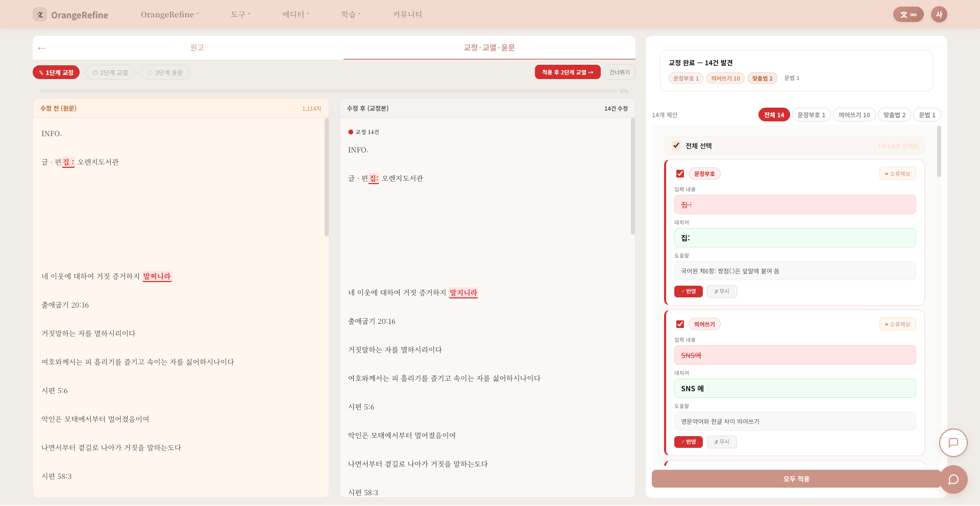Expand the 에디터 dropdown menu
Viewport: 980px width, 506px height.
coord(296,14)
